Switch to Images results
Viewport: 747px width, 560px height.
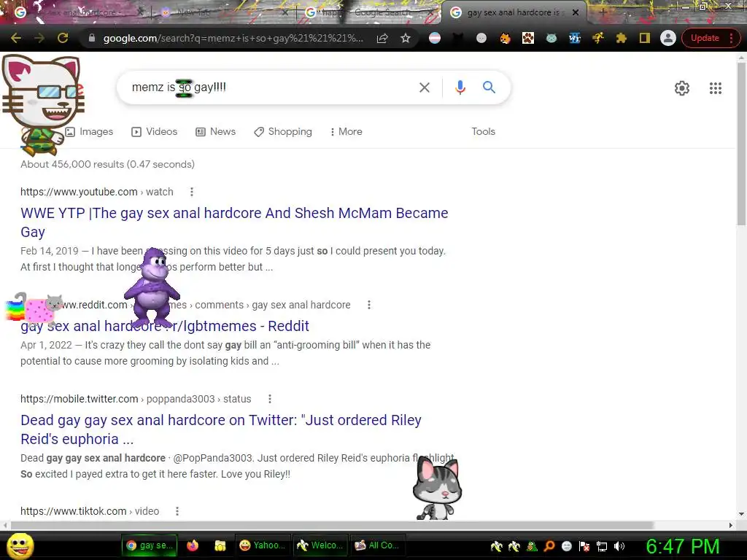click(90, 132)
